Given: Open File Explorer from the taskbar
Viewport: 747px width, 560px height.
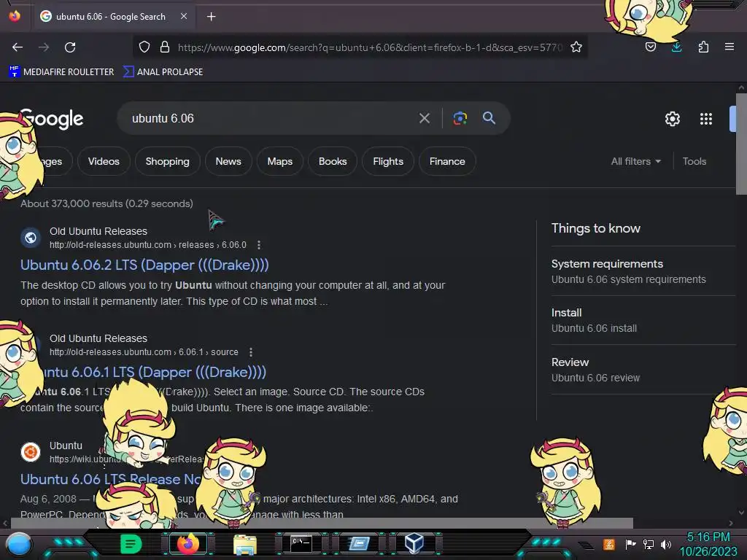Looking at the screenshot, I should (245, 544).
